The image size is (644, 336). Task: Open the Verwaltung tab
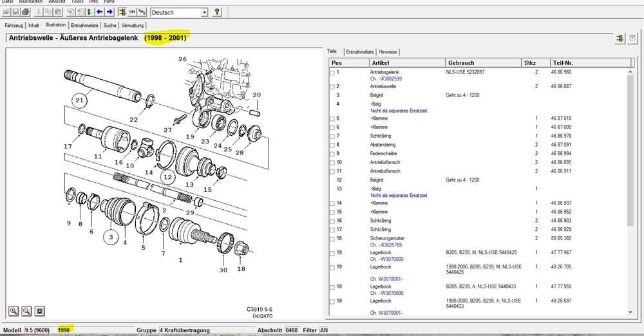tap(133, 26)
